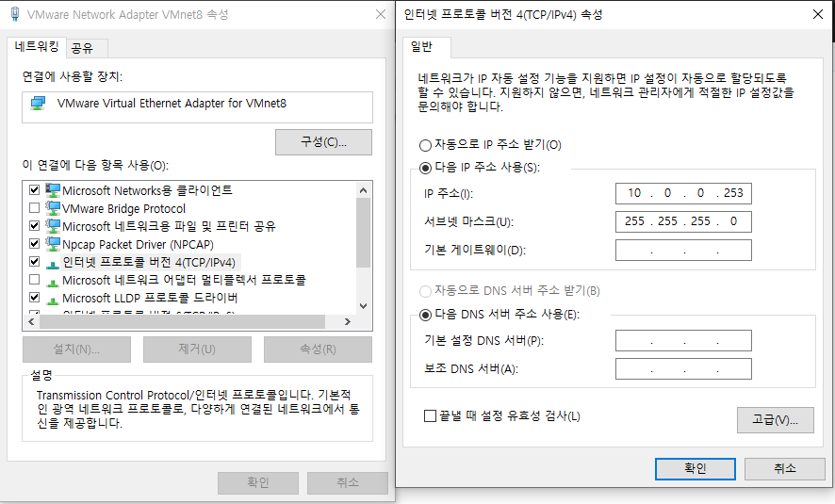The image size is (835, 504).
Task: Toggle 인터넷 프로토콜 버전 4(TCP/IPv4) checkbox
Action: tap(35, 261)
